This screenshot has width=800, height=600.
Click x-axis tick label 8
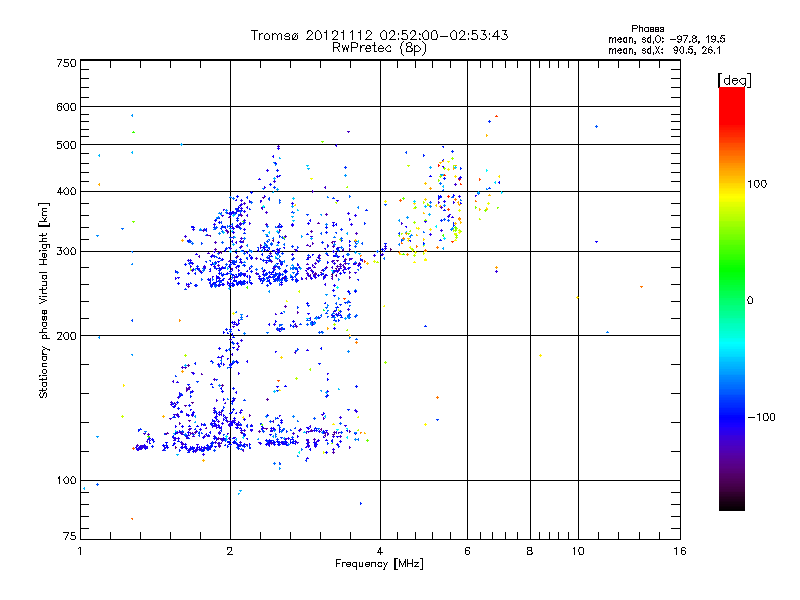530,551
